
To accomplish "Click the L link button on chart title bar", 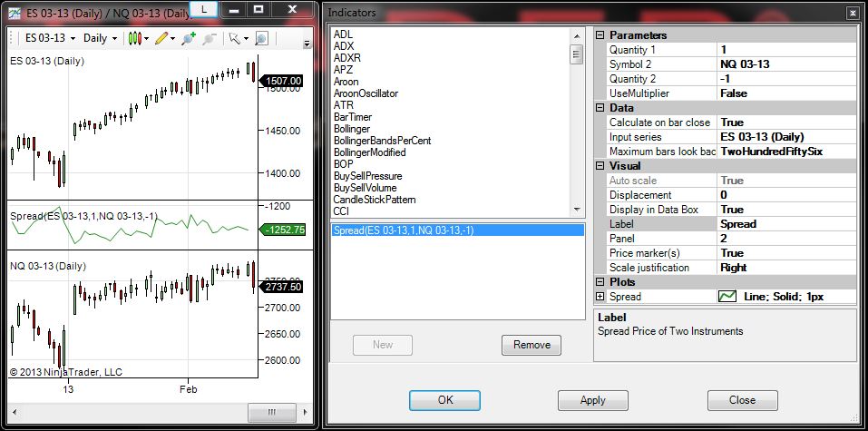I will point(204,9).
